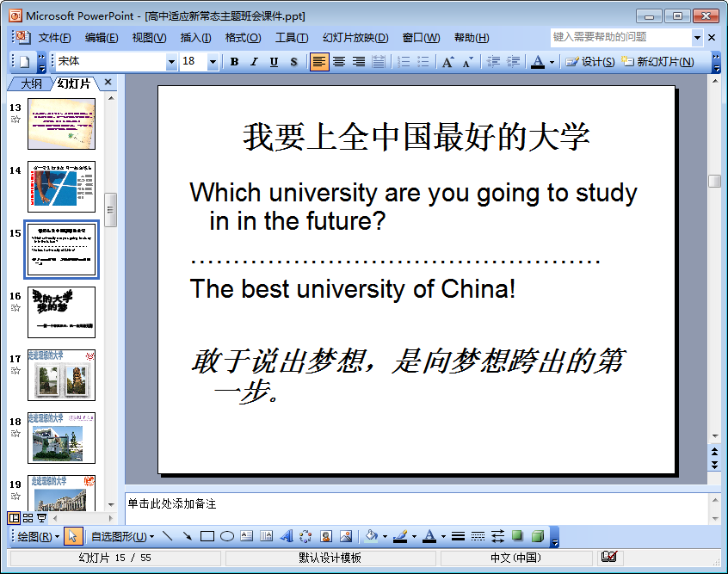Open the font size 18 dropdown
This screenshot has width=728, height=574.
pos(213,62)
